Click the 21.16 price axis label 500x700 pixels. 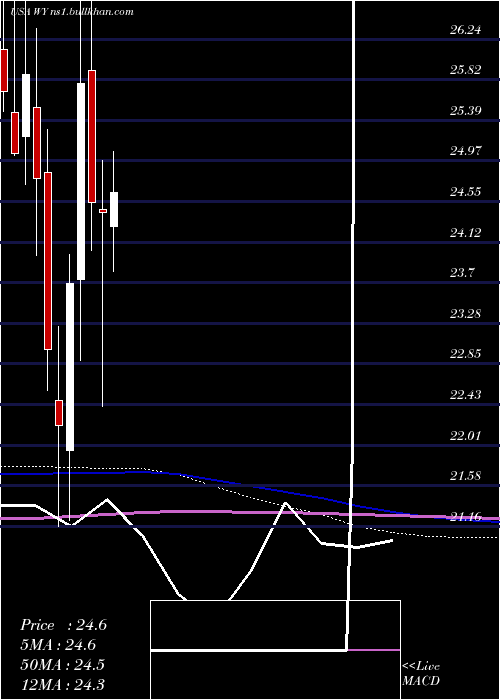466,517
